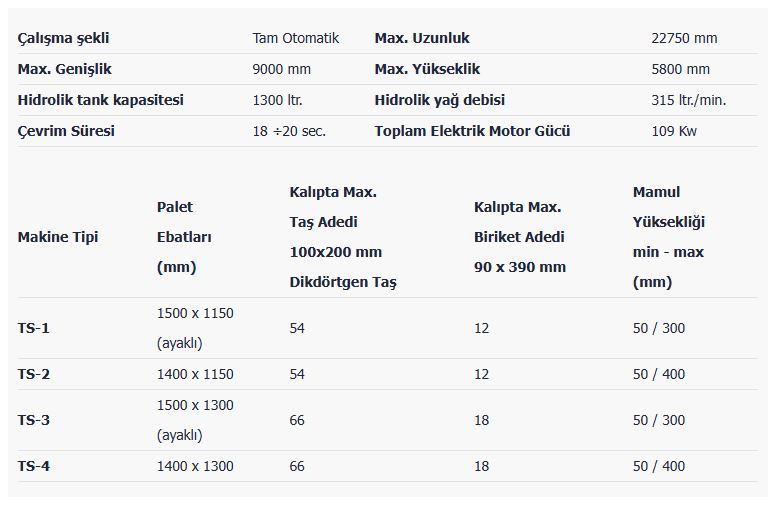Screen dimensions: 778x509
Task: Select the 9000 mm width value
Action: click(x=282, y=69)
